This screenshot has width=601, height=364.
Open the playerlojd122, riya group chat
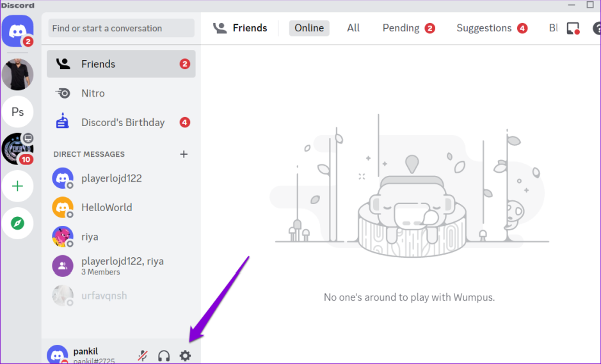121,265
